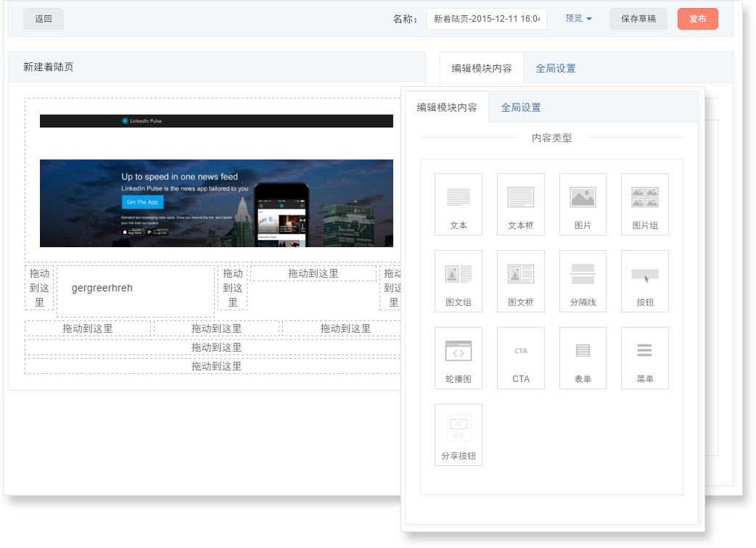Switch to 全局设置 tab in front panel
Viewport: 756px width, 548px height.
tap(521, 107)
